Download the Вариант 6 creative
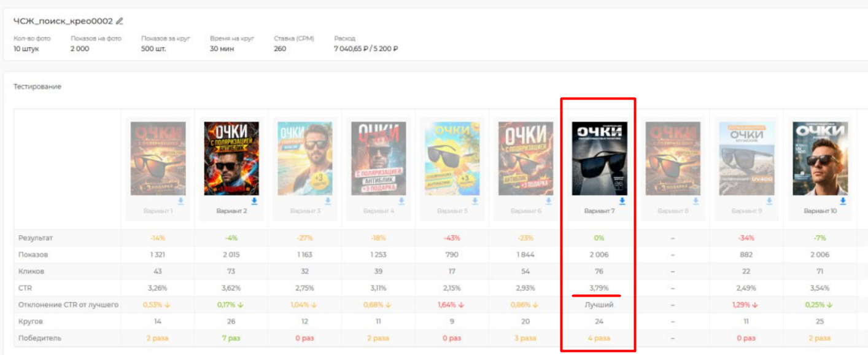Viewport: 868px width, 355px height. pyautogui.click(x=548, y=201)
